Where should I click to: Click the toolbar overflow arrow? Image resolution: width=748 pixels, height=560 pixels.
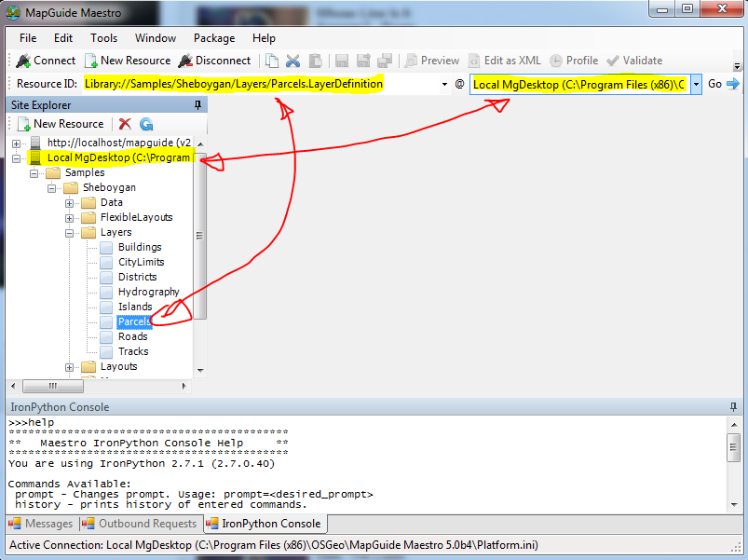pyautogui.click(x=738, y=66)
